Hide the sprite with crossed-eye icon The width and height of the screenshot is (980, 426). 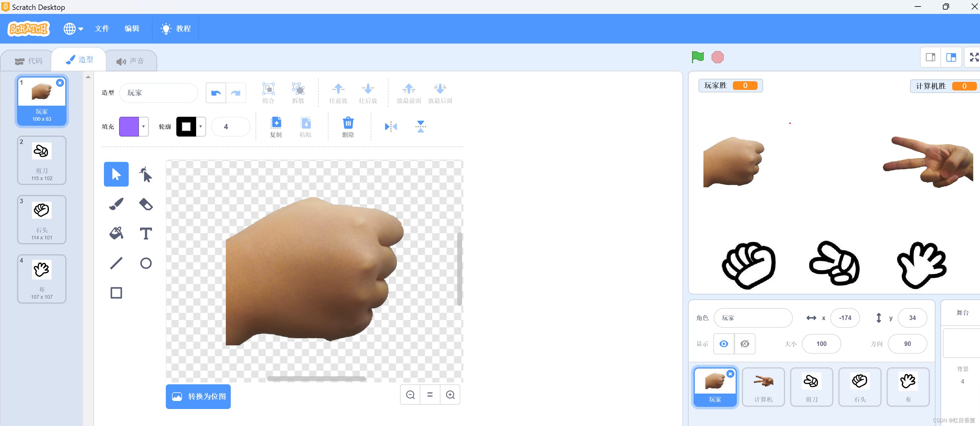coord(745,344)
